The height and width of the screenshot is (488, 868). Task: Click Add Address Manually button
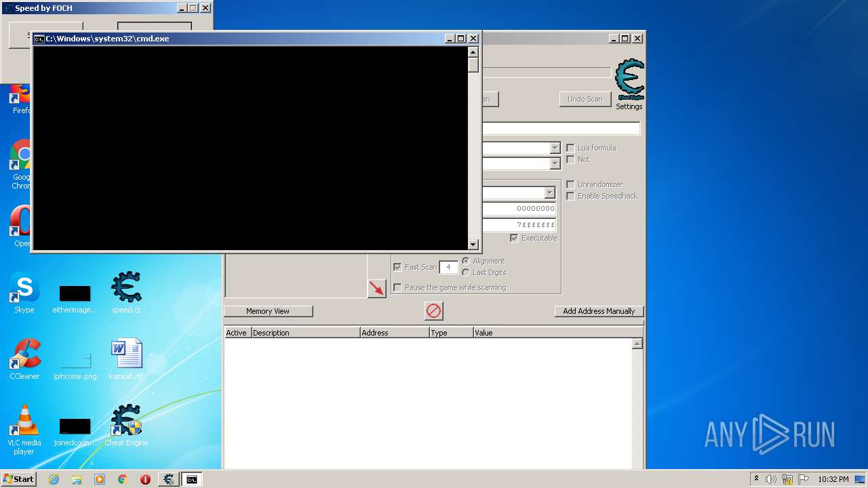coord(599,311)
